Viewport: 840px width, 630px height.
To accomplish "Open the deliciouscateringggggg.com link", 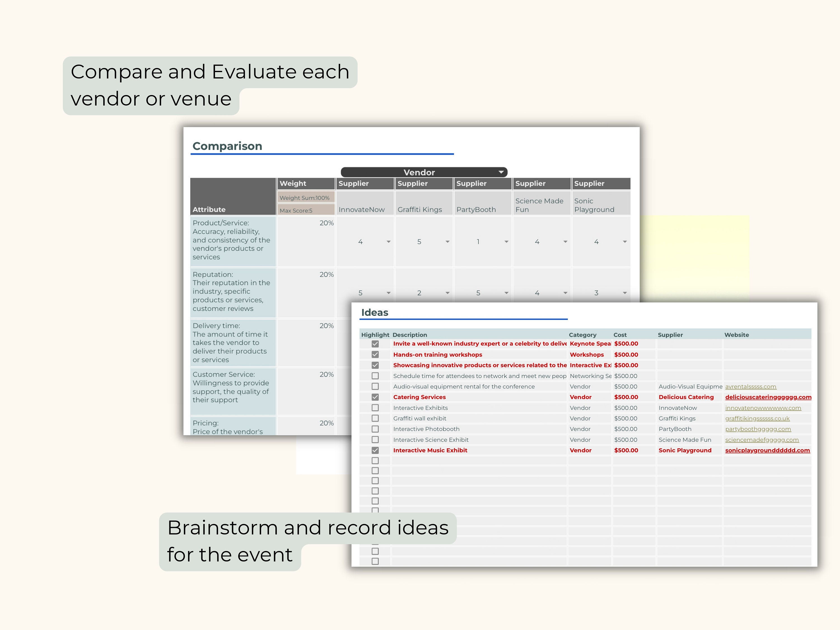I will point(768,397).
